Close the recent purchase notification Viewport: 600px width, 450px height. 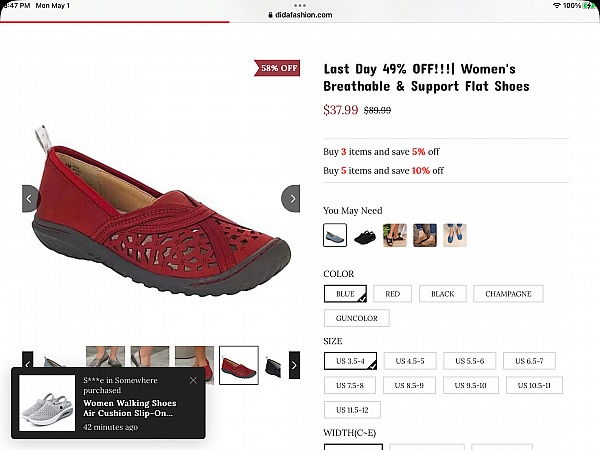click(193, 380)
